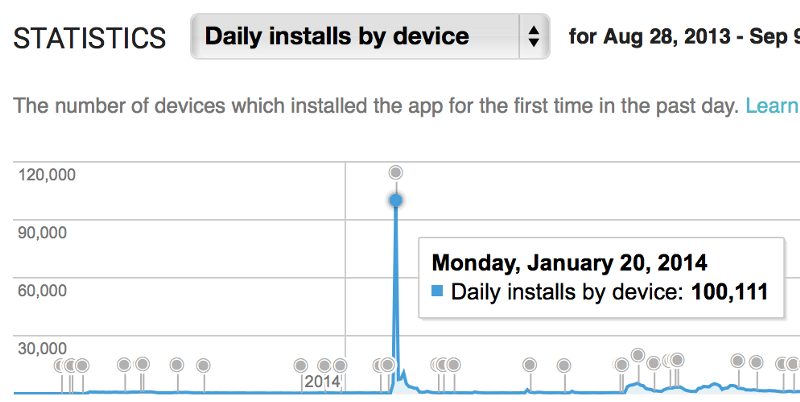The width and height of the screenshot is (800, 402).
Task: Click the Monday, January 20, 2014 tooltip title
Action: pyautogui.click(x=569, y=263)
